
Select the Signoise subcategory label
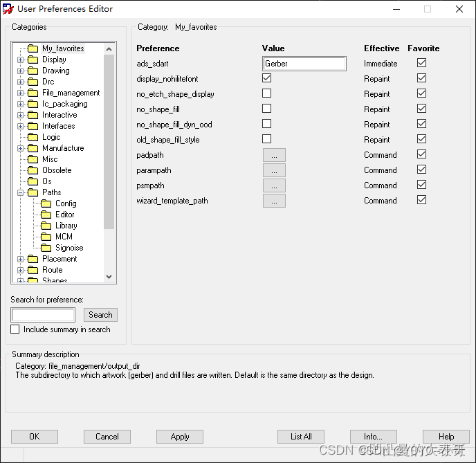pyautogui.click(x=69, y=248)
